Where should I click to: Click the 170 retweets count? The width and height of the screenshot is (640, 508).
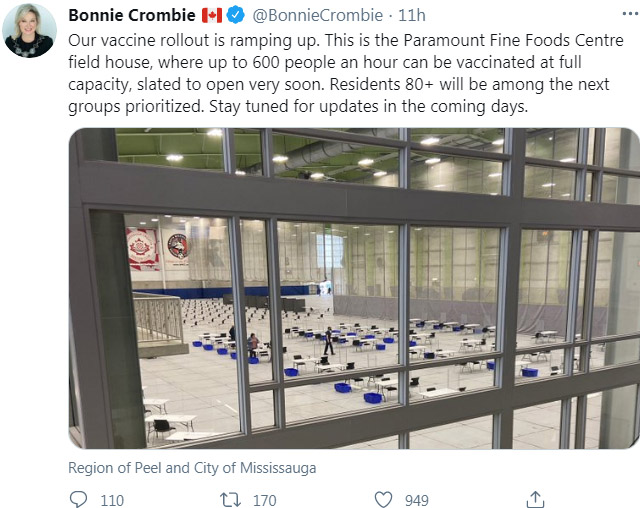click(x=265, y=499)
